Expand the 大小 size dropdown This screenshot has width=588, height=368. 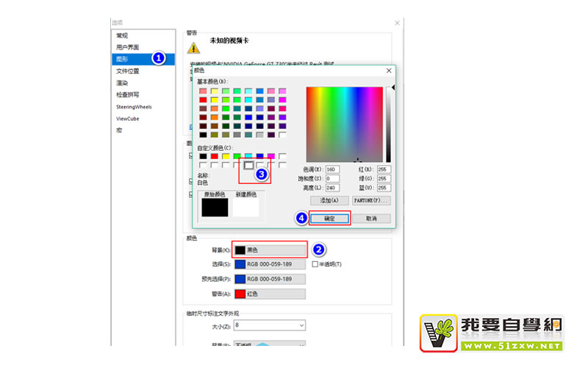tap(269, 325)
